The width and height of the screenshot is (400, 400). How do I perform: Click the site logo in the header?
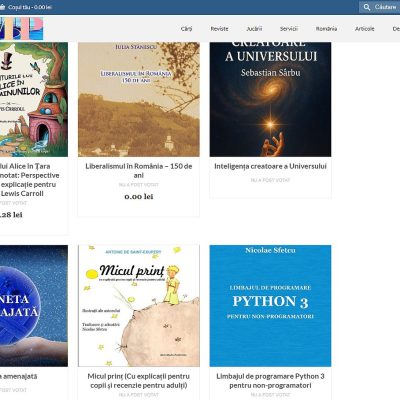point(21,29)
